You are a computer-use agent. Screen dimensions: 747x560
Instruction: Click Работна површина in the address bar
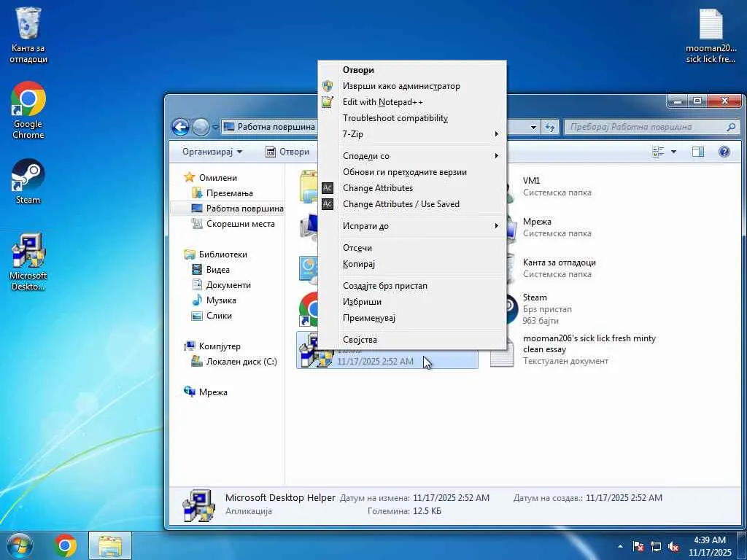tap(276, 127)
